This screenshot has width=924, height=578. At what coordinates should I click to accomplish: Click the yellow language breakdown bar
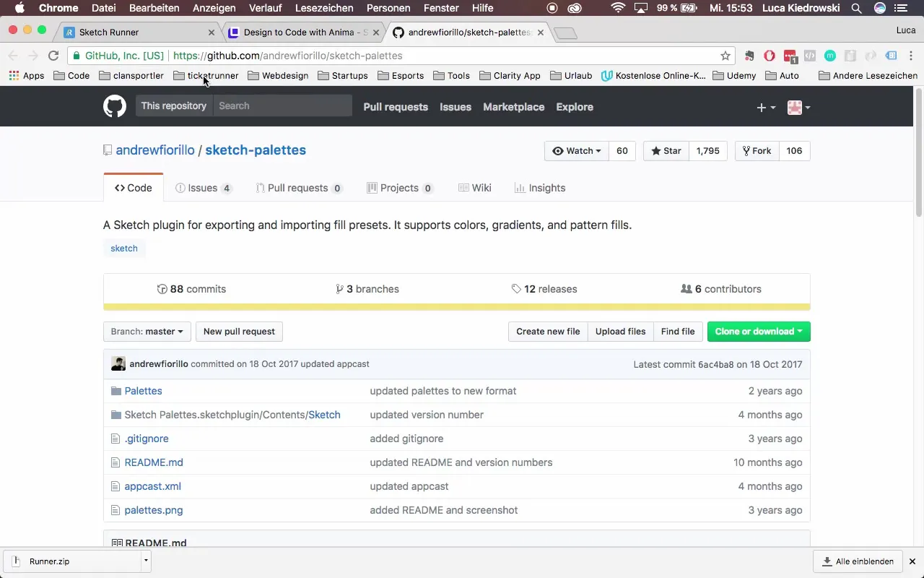coord(457,307)
